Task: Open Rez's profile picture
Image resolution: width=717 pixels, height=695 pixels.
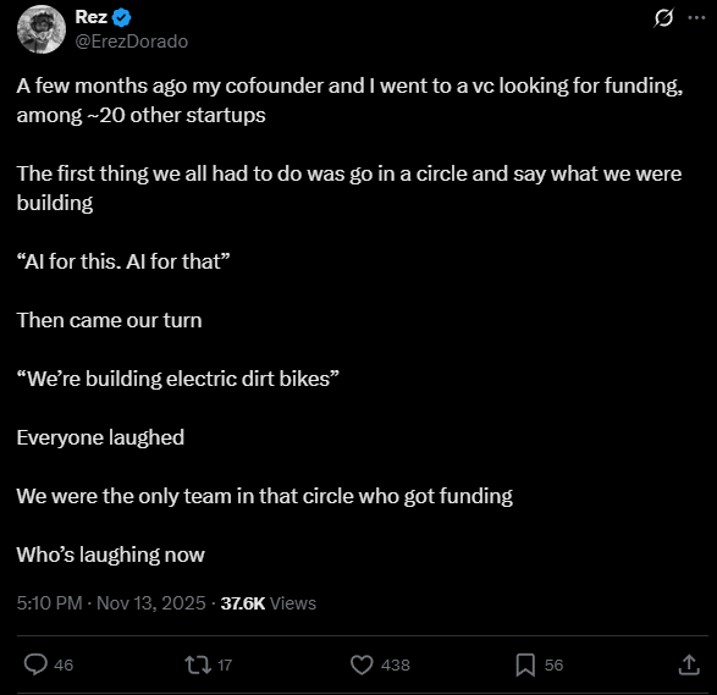Action: (40, 29)
